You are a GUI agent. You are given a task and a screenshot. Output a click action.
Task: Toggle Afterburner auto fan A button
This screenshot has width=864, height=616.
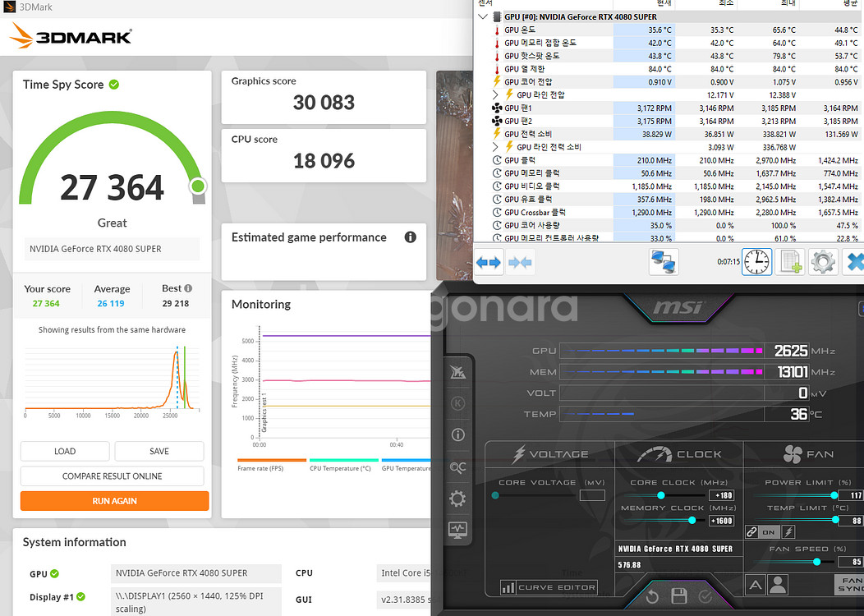pos(756,585)
